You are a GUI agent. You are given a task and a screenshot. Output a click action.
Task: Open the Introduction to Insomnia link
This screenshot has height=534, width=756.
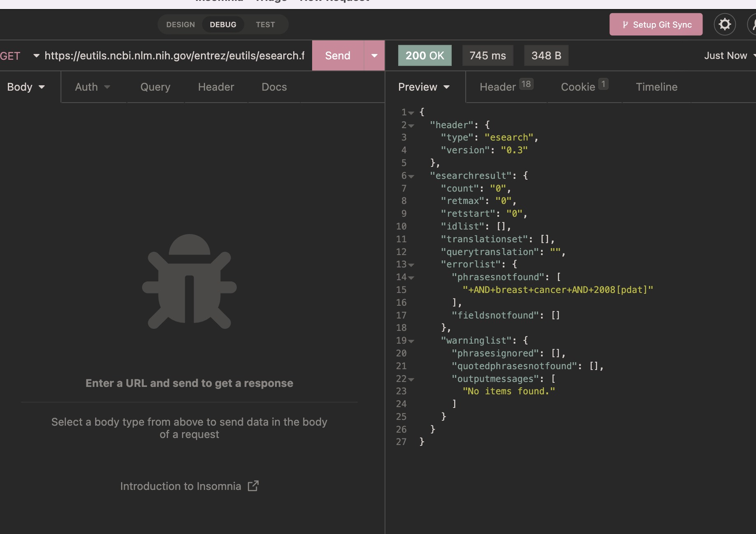pyautogui.click(x=189, y=486)
